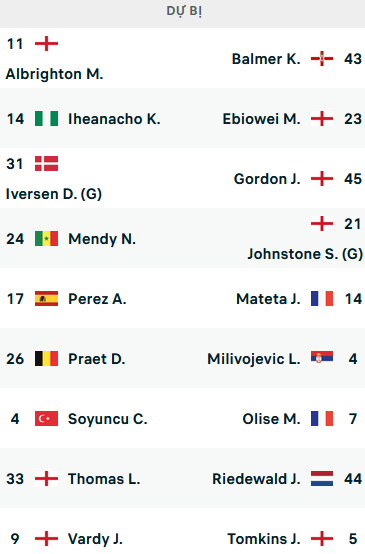Screen dimensions: 365x554
Task: Click the DỰ BỊ section header
Action: [184, 11]
